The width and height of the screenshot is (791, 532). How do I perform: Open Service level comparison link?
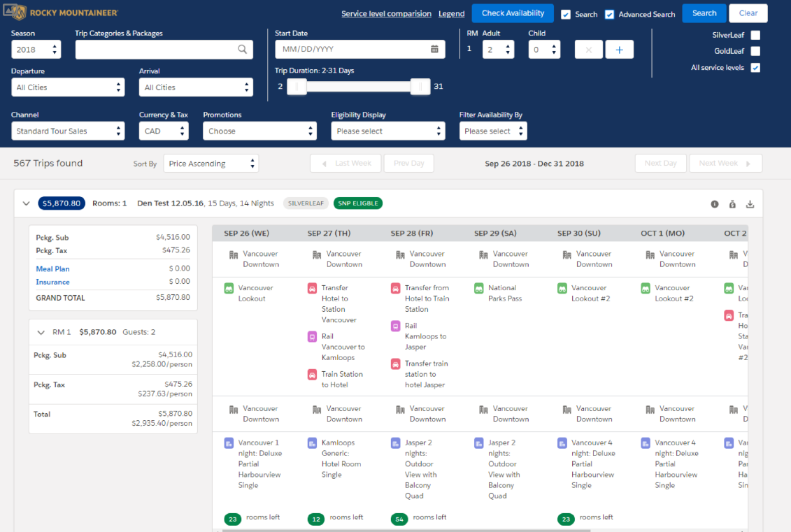386,13
